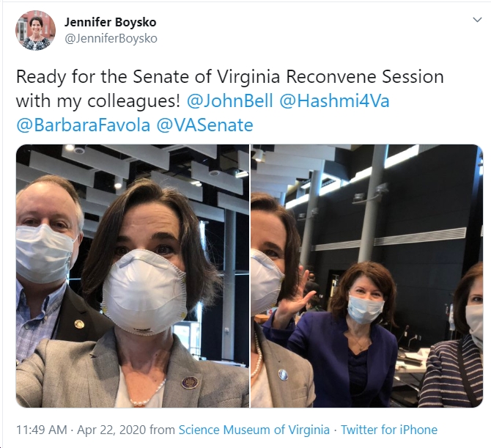
Task: Open the @VASenate mention
Action: pyautogui.click(x=204, y=125)
